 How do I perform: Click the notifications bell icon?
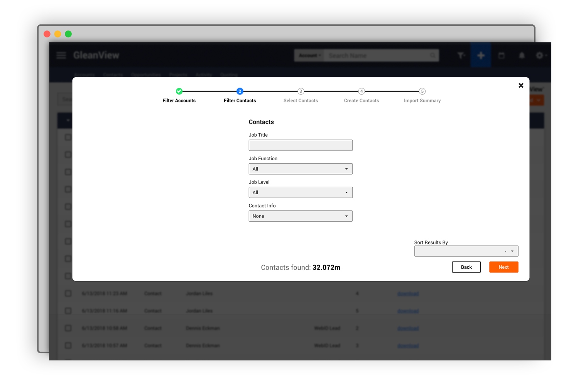522,56
